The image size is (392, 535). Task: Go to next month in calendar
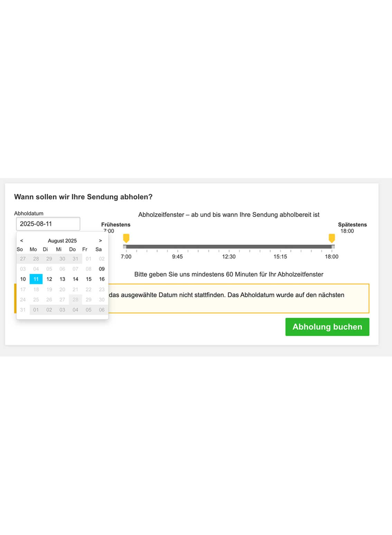100,241
